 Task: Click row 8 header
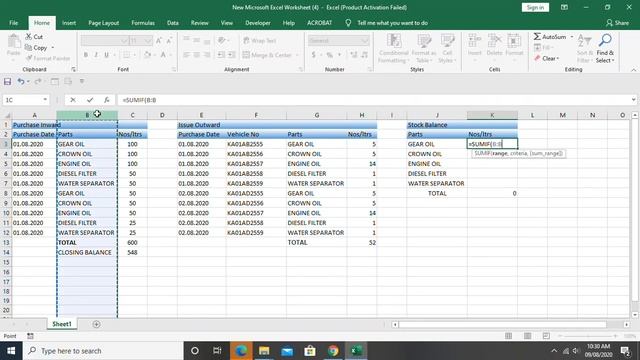coord(6,193)
